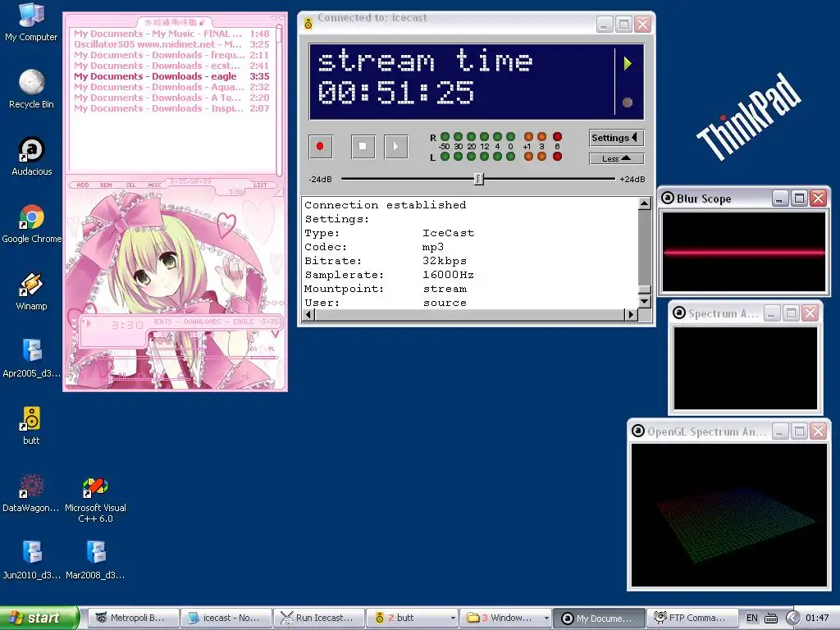Switch to the FTP Comma... taskbar window
This screenshot has width=840, height=630.
[692, 618]
